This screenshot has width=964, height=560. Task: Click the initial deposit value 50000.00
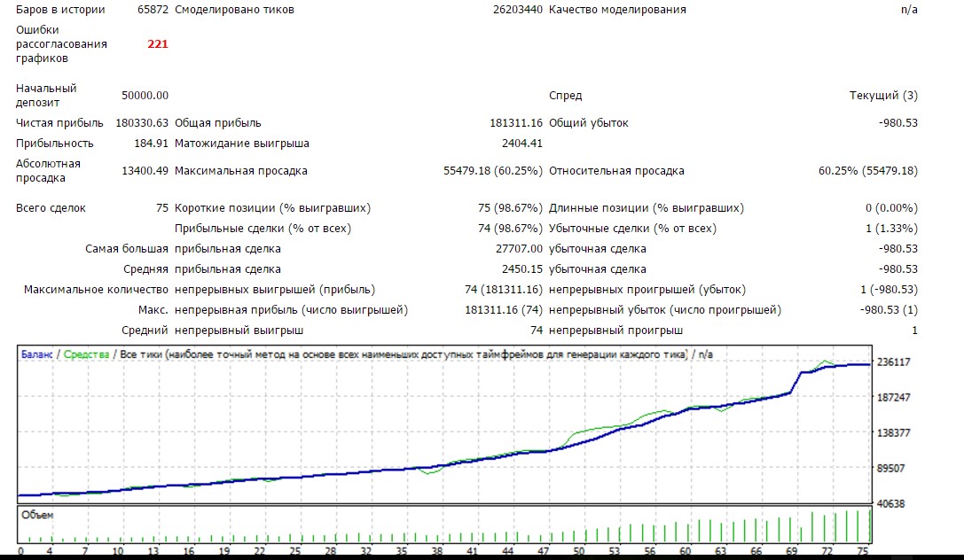click(x=145, y=96)
